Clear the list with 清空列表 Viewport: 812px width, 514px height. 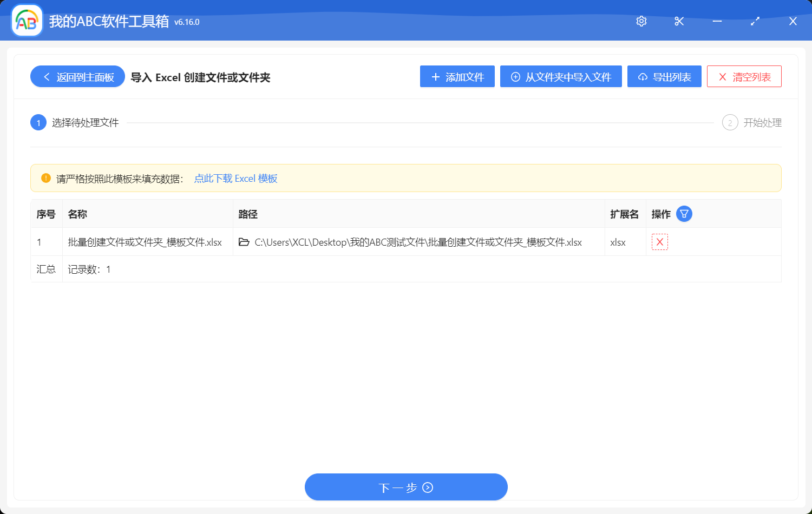(x=744, y=76)
